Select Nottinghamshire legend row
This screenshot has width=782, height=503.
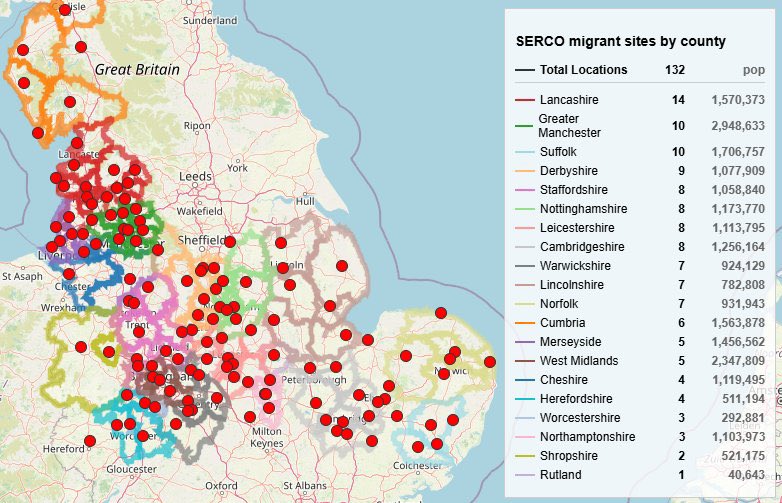640,208
